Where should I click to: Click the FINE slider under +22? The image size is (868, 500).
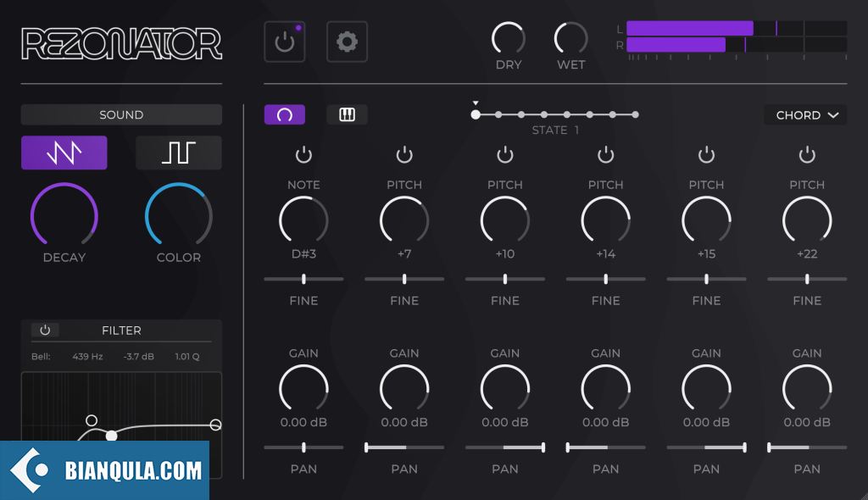tap(807, 279)
